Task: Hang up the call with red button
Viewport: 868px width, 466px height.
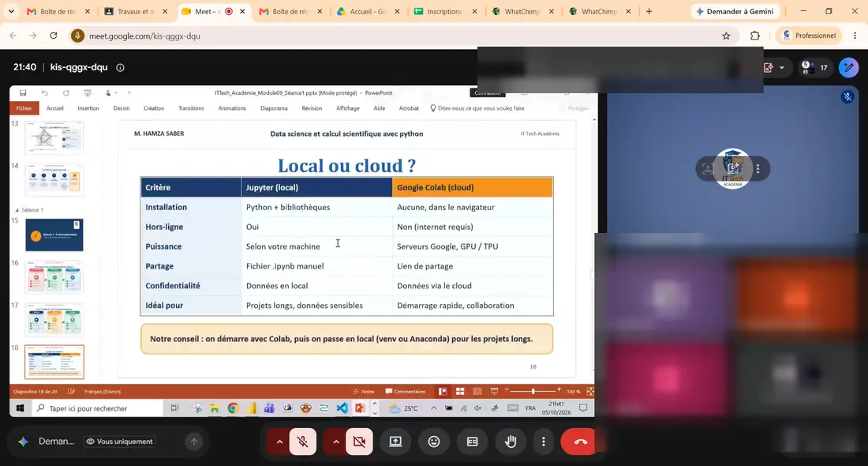Action: pyautogui.click(x=581, y=442)
